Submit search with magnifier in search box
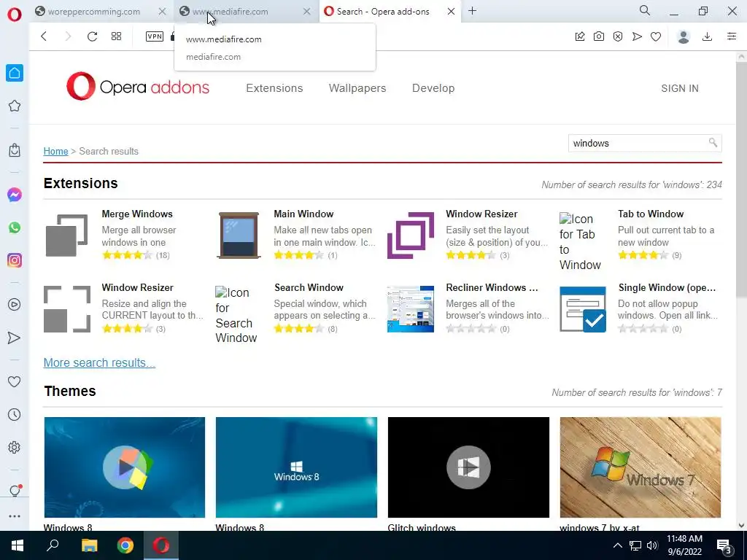This screenshot has height=560, width=747. [x=713, y=142]
